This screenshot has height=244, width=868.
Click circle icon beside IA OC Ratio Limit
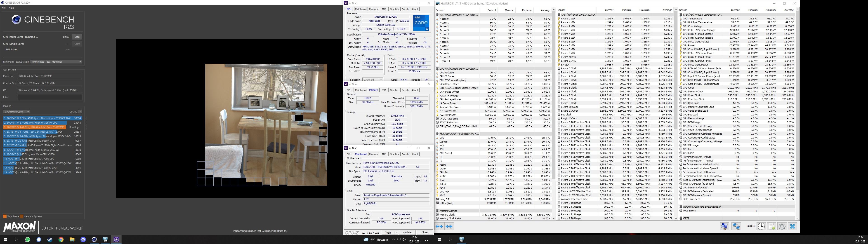coord(437,119)
